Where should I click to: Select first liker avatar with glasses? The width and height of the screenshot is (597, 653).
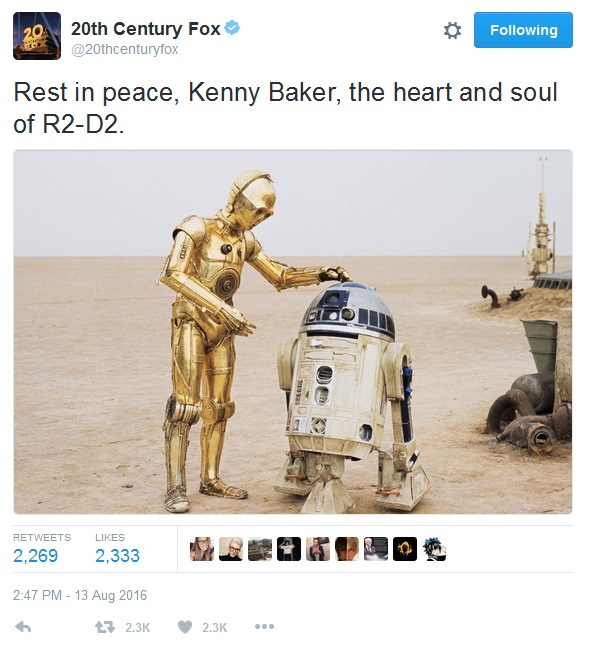coord(202,549)
